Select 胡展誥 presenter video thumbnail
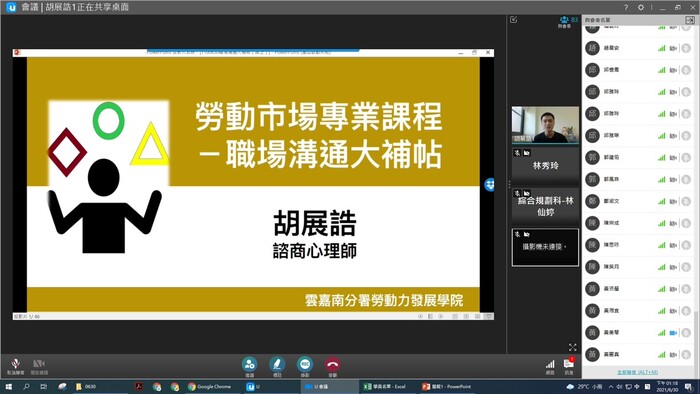Screen dimensions: 700x394 (545, 124)
